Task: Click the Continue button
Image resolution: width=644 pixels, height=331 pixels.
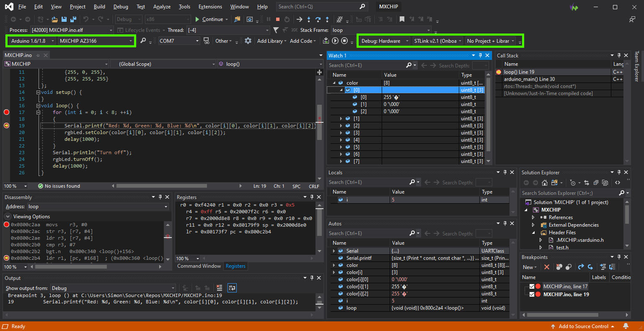Action: tap(209, 19)
